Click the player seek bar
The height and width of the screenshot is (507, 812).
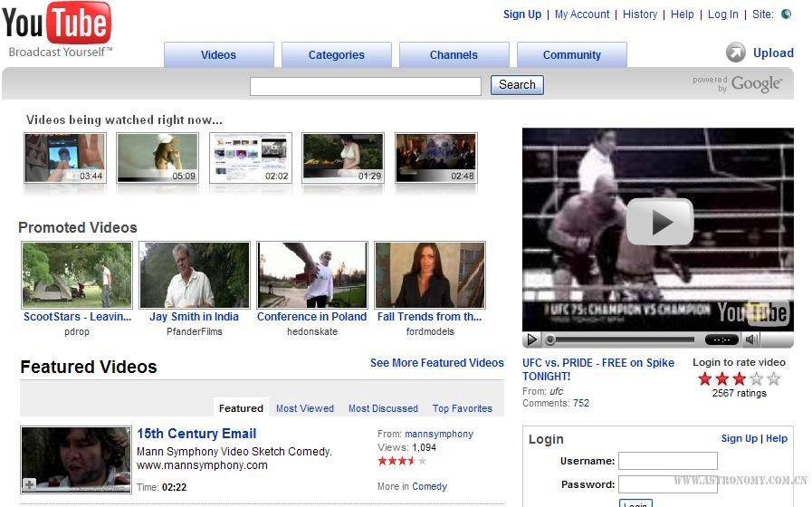pos(621,340)
